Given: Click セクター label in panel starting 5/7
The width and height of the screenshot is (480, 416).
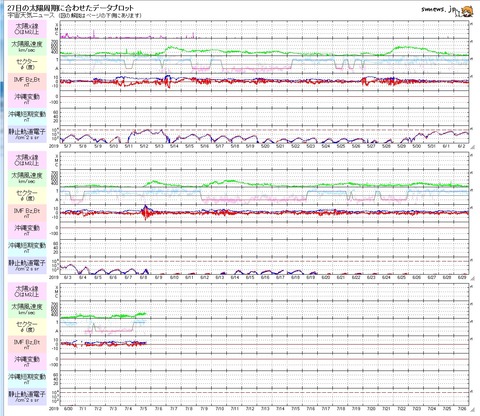Looking at the screenshot, I should [27, 64].
